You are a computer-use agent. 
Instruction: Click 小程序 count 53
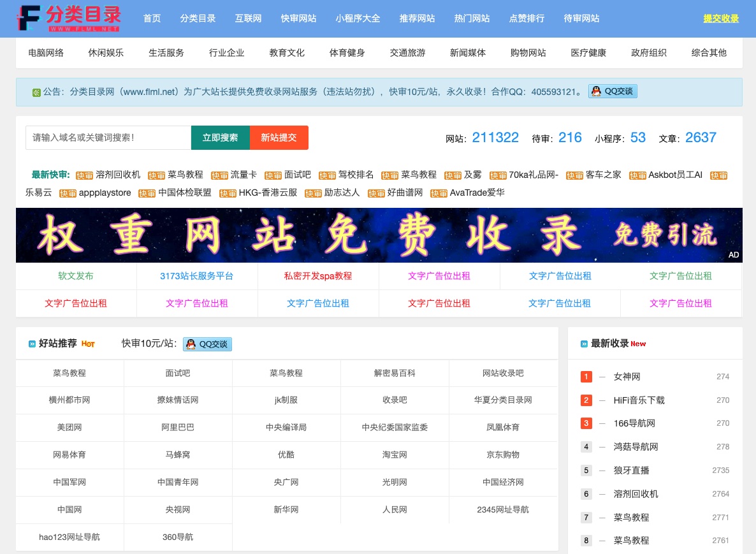click(638, 138)
